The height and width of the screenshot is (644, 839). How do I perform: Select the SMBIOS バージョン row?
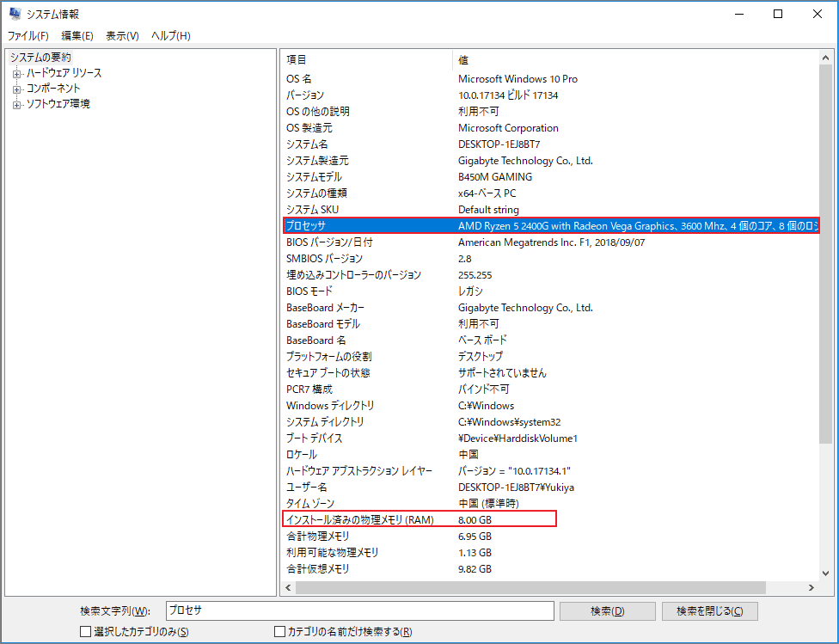[550, 259]
